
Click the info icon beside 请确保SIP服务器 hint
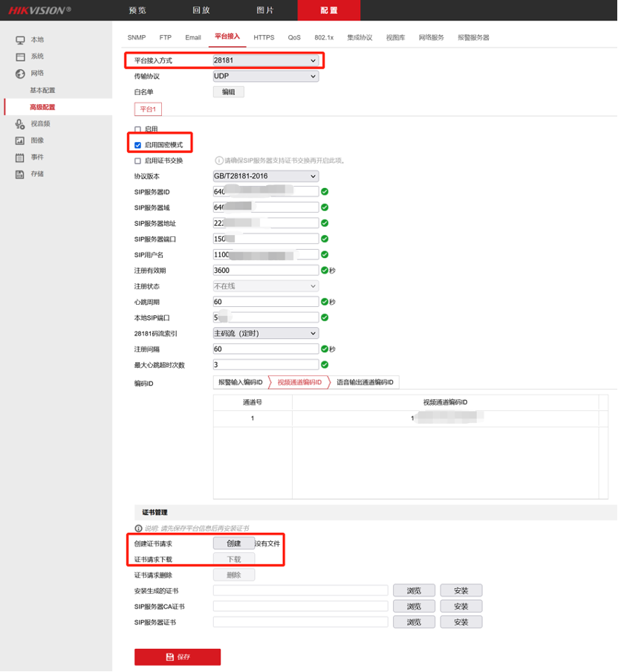pos(219,161)
